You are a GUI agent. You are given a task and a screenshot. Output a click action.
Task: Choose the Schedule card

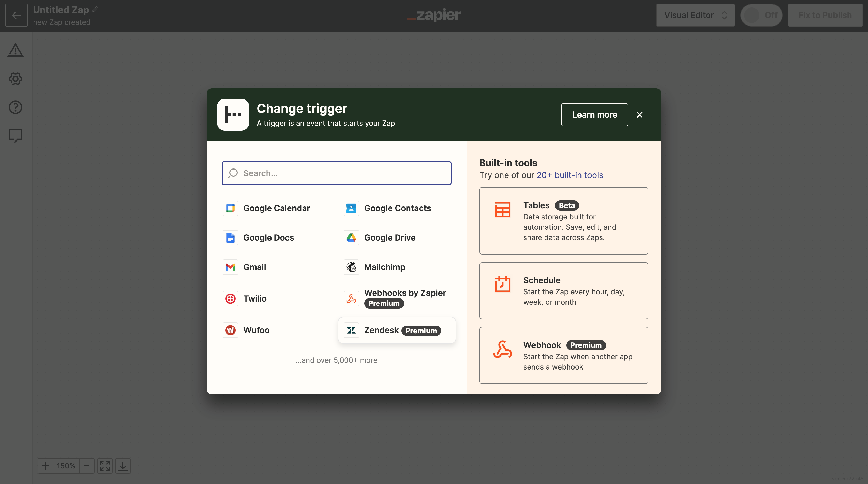[x=564, y=290]
